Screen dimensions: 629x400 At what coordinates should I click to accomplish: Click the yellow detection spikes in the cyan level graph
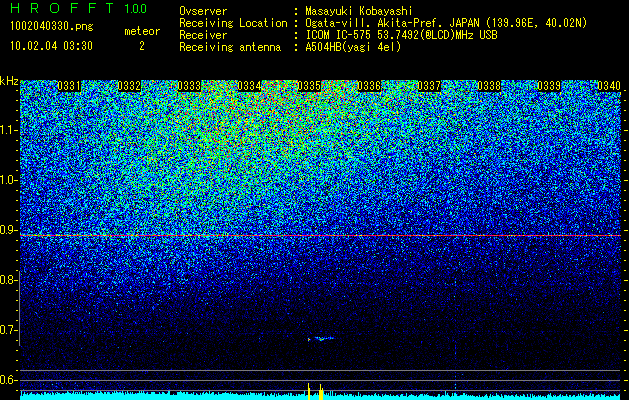click(x=315, y=392)
